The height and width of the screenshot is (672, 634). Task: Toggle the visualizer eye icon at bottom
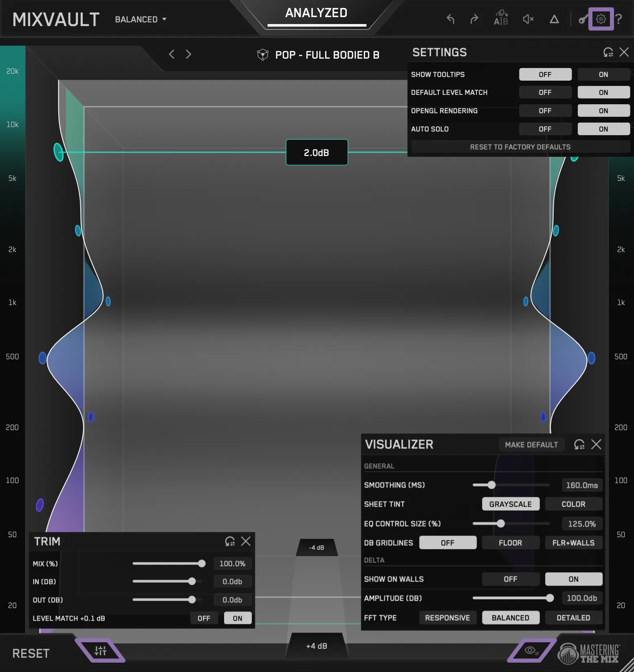point(531,650)
